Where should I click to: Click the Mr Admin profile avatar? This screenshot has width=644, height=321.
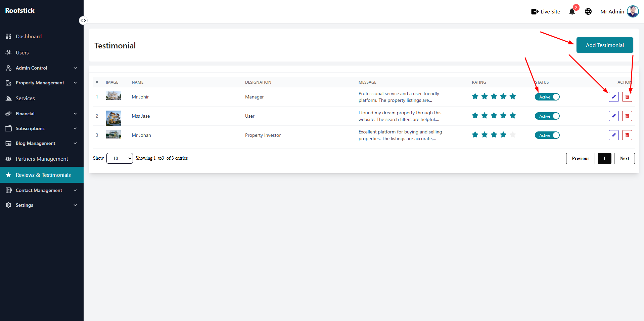point(633,11)
